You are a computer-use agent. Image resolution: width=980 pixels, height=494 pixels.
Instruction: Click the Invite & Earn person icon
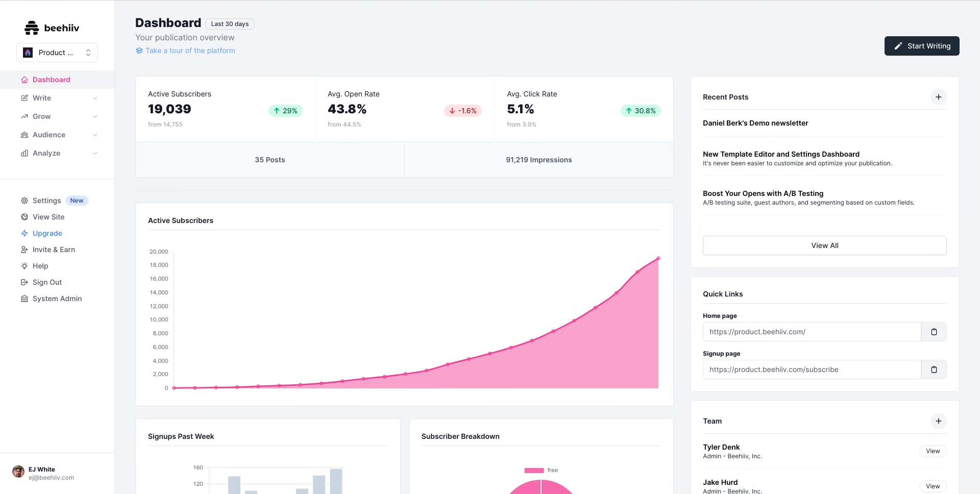pyautogui.click(x=24, y=250)
